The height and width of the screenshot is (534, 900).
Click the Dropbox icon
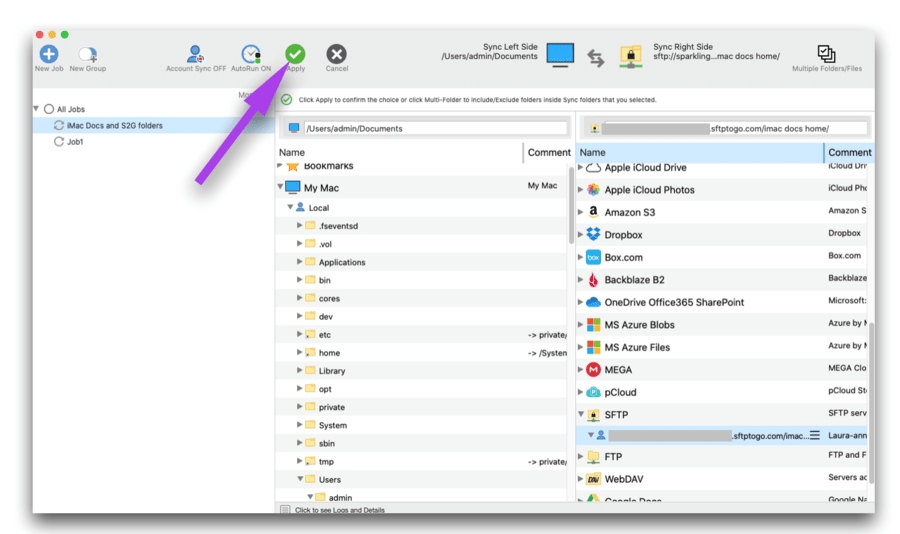(593, 234)
